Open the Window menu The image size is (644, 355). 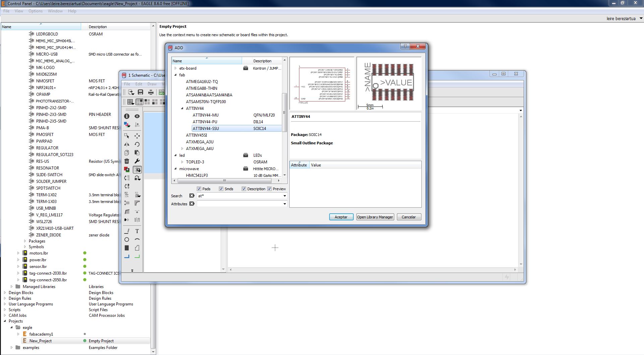point(55,11)
